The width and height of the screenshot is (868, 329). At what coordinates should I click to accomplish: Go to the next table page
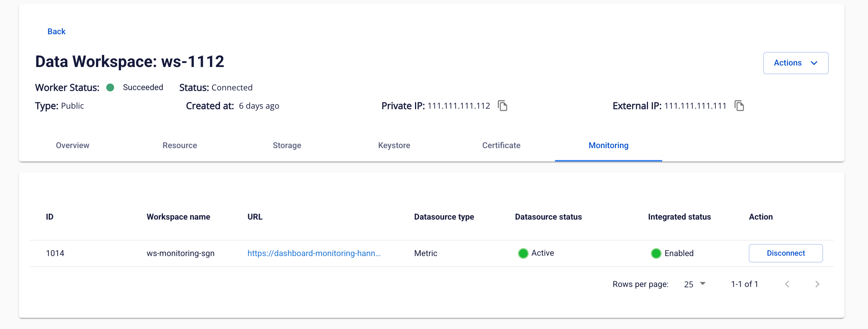pos(817,284)
